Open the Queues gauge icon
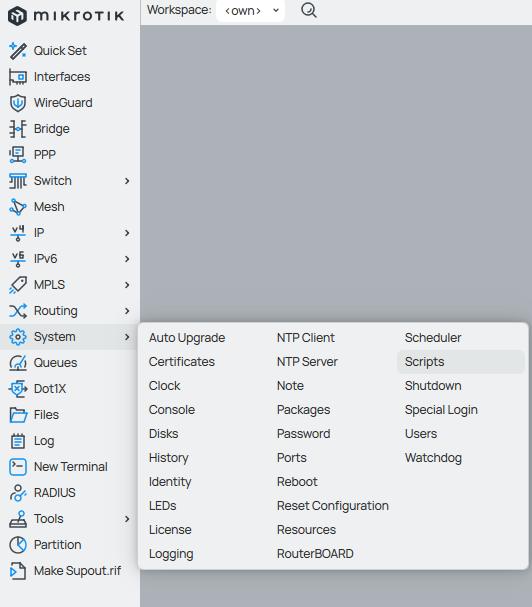The image size is (532, 607). [18, 363]
